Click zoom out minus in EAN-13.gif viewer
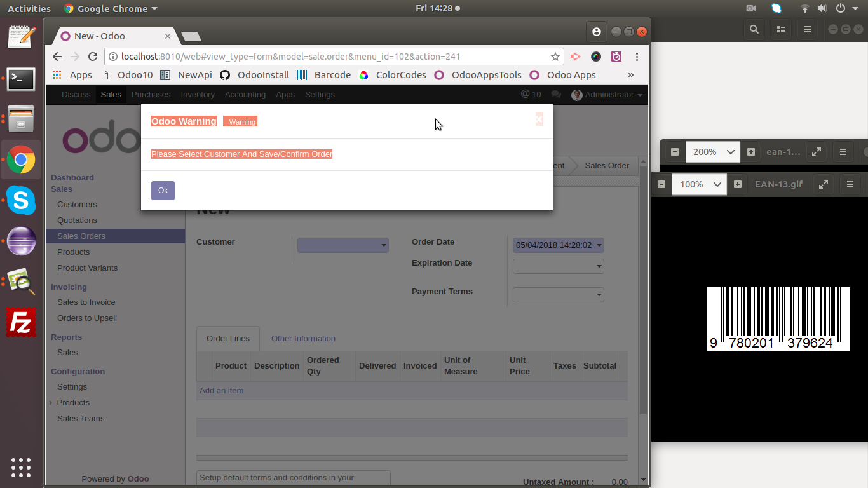This screenshot has height=488, width=868. coord(661,184)
